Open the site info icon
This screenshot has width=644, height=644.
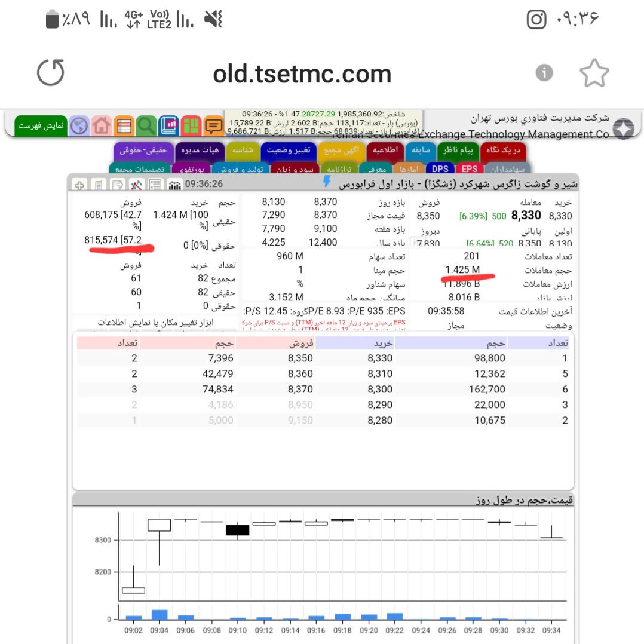coord(544,73)
